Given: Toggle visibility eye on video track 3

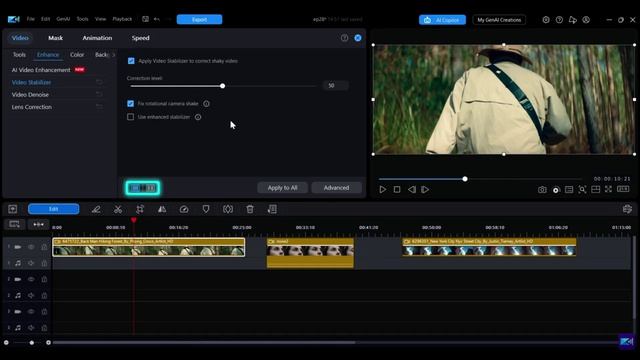Looking at the screenshot, I should tap(31, 311).
